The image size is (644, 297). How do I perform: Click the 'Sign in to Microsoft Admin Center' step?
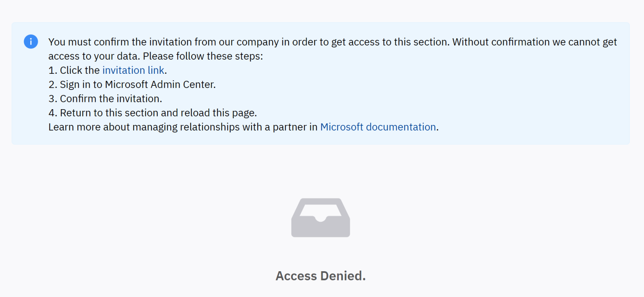[x=137, y=85]
